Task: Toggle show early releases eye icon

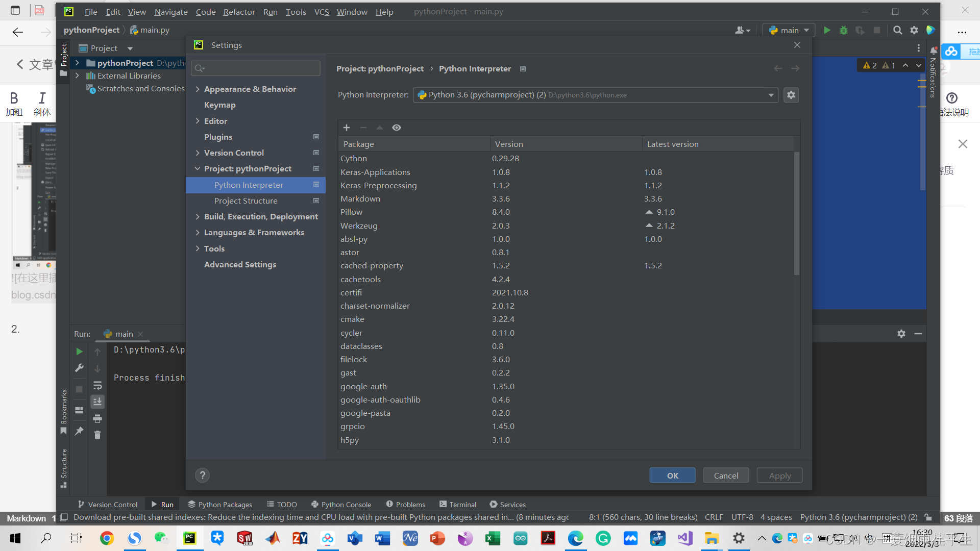Action: (397, 128)
